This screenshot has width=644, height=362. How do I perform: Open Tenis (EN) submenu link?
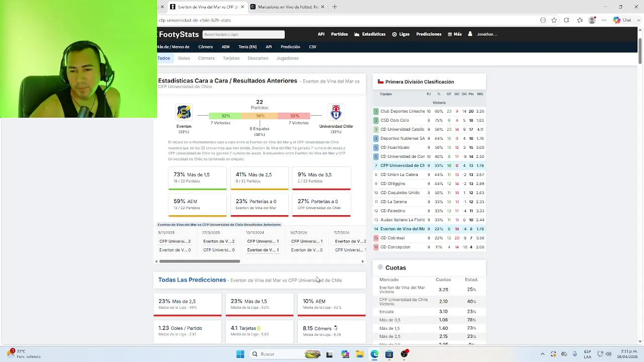pyautogui.click(x=248, y=47)
